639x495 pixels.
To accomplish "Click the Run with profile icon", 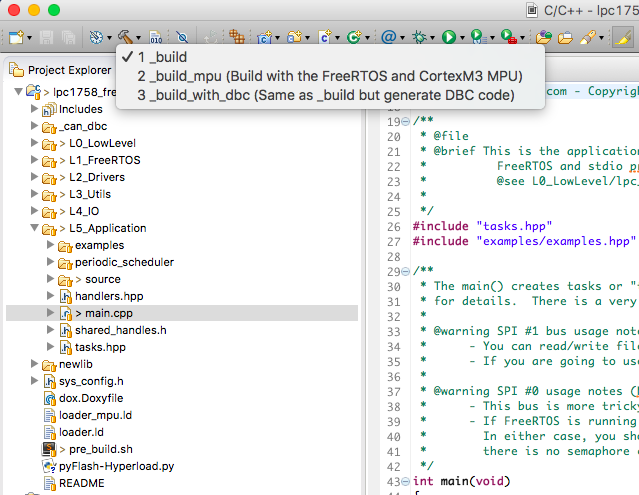I will 478,37.
